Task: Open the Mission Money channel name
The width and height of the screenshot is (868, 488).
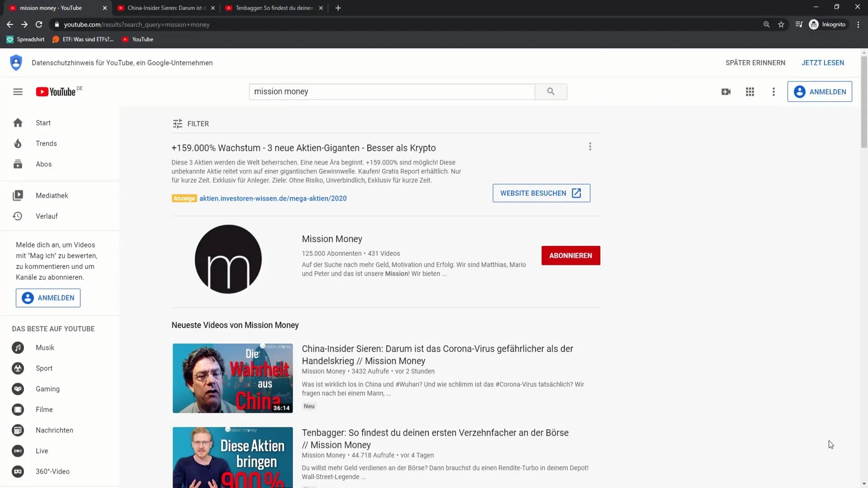Action: [x=332, y=239]
